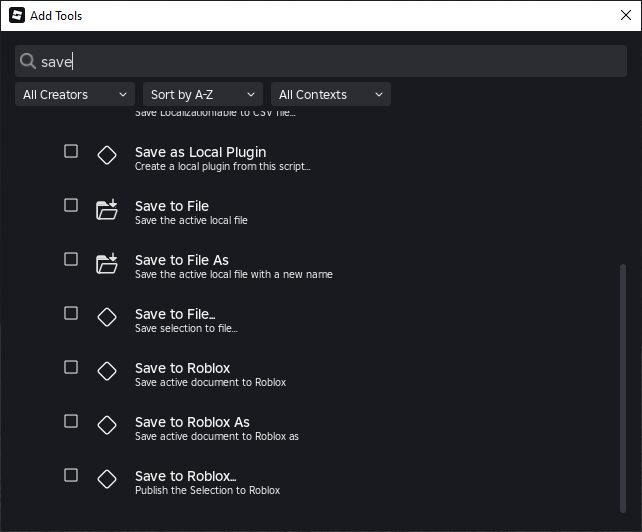642x532 pixels.
Task: Open the All Creators dropdown
Action: [75, 95]
